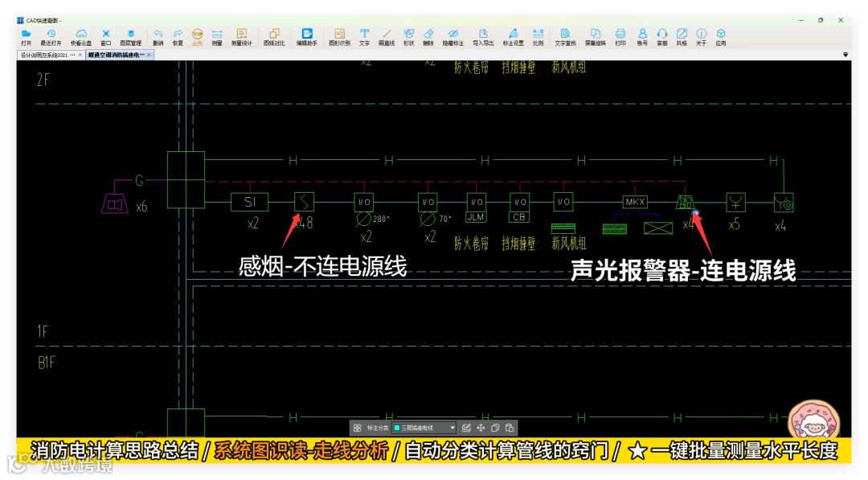
Task: Select the 画直线 draw line tool
Action: tap(387, 37)
